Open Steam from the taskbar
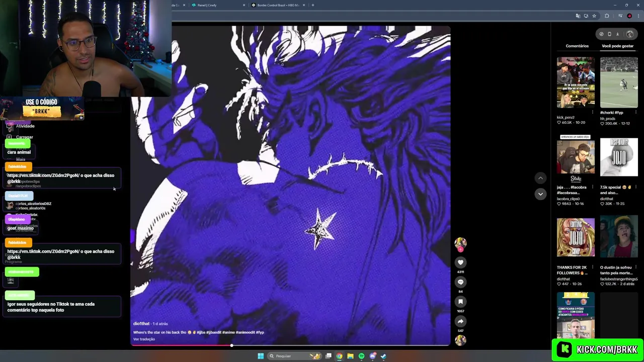This screenshot has width=644, height=362. point(383,356)
